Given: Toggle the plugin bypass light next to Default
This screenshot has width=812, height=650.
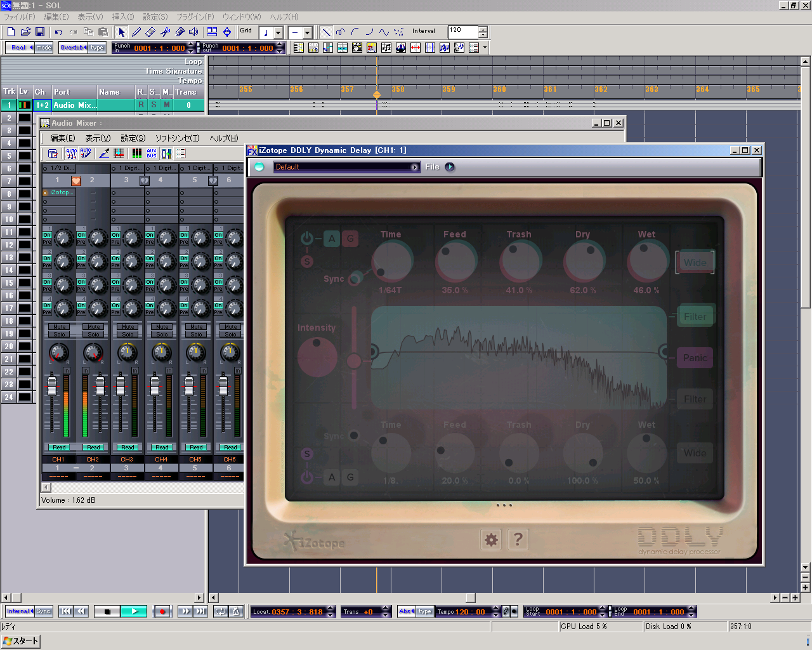Looking at the screenshot, I should (259, 167).
